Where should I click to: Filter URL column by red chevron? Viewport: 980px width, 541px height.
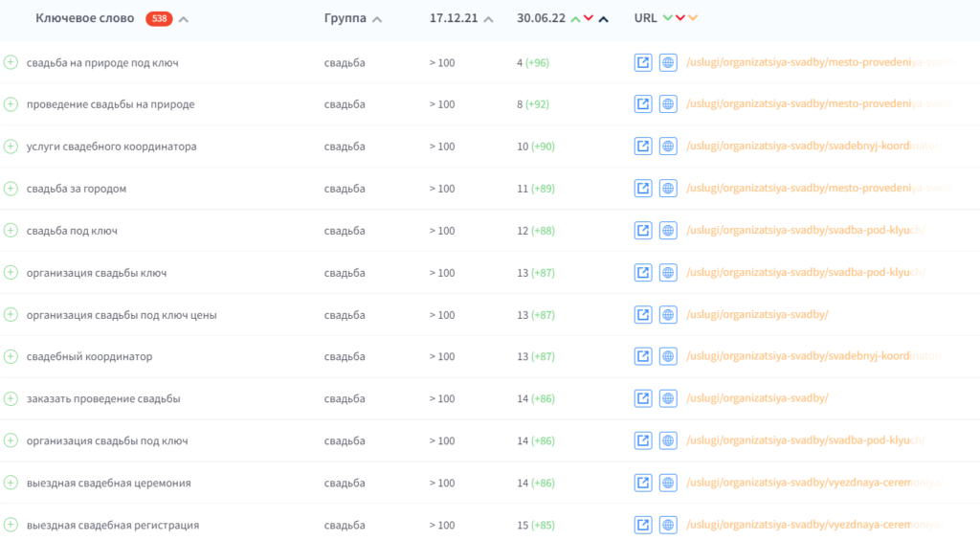pos(680,18)
